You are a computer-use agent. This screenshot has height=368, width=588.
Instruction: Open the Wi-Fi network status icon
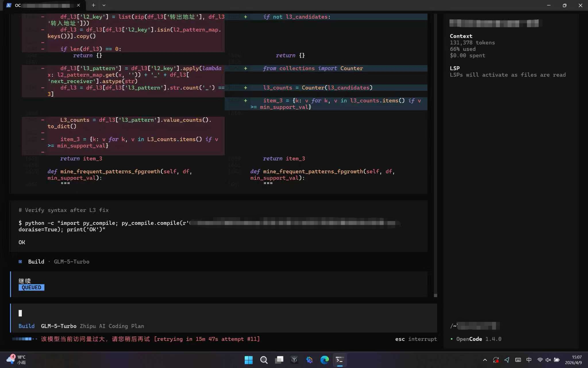pos(540,360)
